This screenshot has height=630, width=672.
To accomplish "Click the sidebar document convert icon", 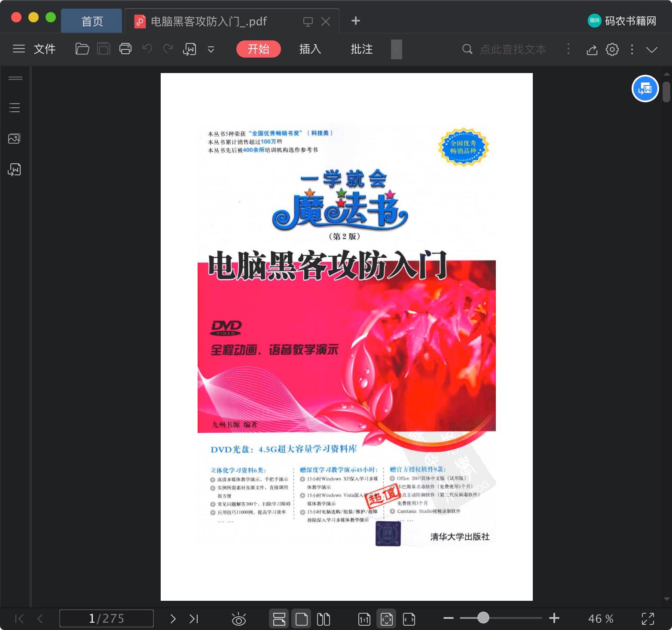I will [x=14, y=169].
